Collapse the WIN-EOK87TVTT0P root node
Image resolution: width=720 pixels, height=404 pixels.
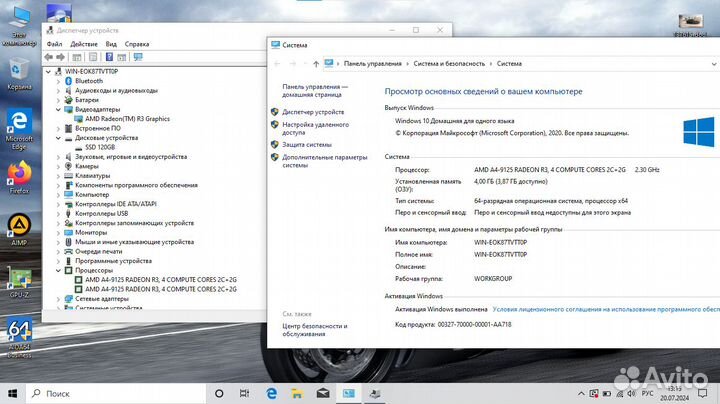tap(48, 72)
